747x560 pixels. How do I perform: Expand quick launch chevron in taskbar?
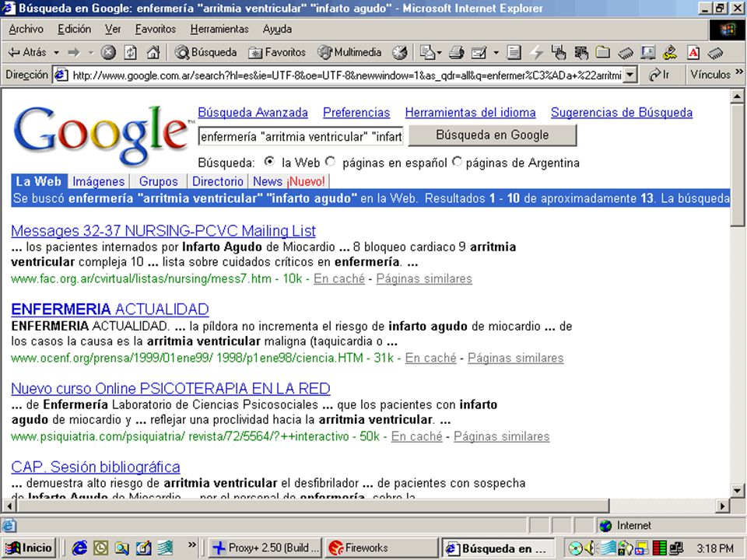point(191,544)
